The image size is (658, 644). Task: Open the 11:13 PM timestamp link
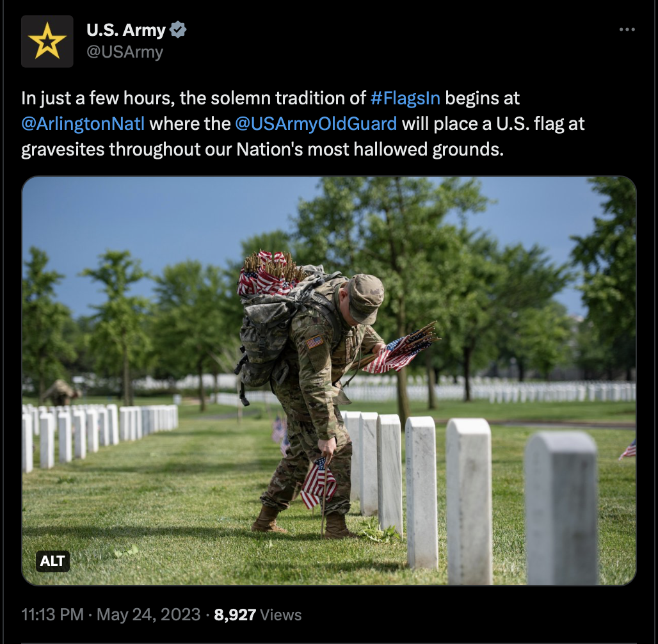coord(52,615)
